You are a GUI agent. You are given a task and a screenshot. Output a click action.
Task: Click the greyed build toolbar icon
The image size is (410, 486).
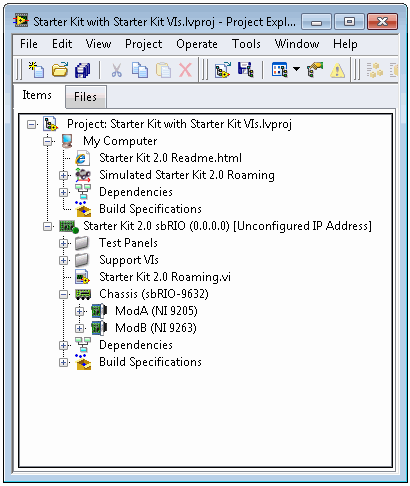375,70
